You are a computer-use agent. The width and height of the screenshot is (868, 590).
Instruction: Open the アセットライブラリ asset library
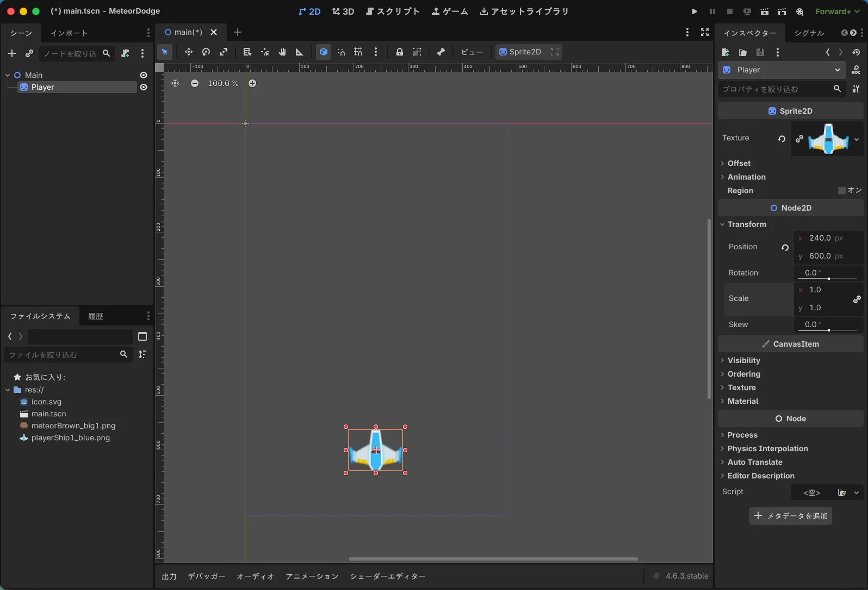tap(524, 11)
